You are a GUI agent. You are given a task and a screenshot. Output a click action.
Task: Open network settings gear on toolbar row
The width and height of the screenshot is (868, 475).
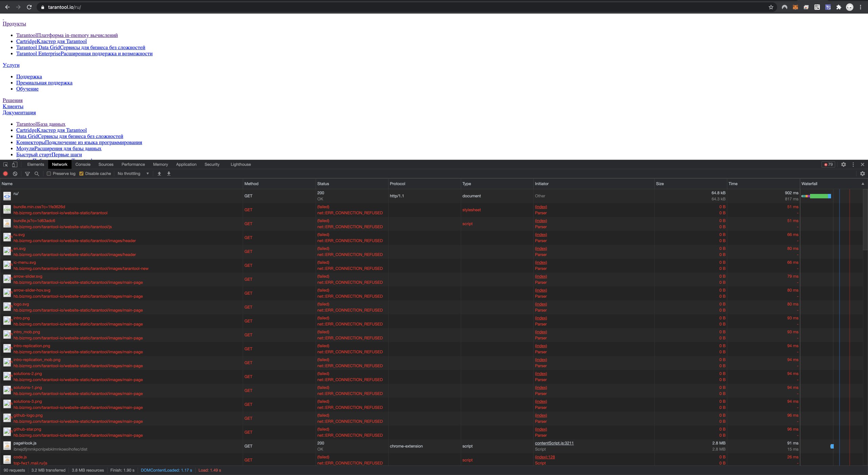point(863,174)
